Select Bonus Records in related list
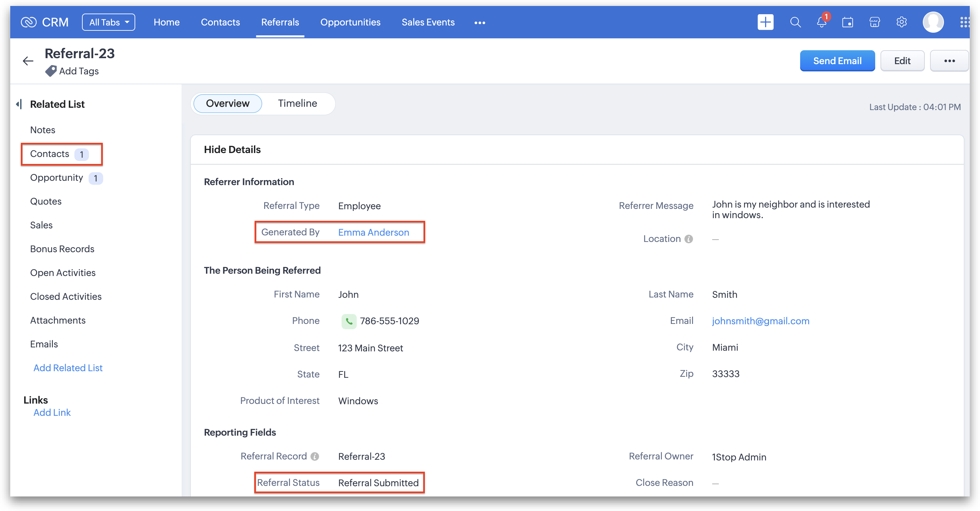980x511 pixels. [x=62, y=249]
